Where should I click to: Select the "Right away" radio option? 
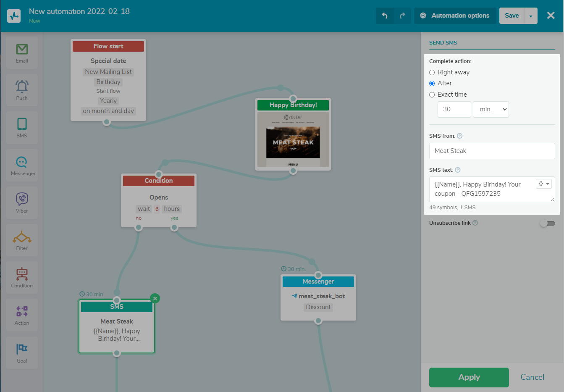click(432, 72)
